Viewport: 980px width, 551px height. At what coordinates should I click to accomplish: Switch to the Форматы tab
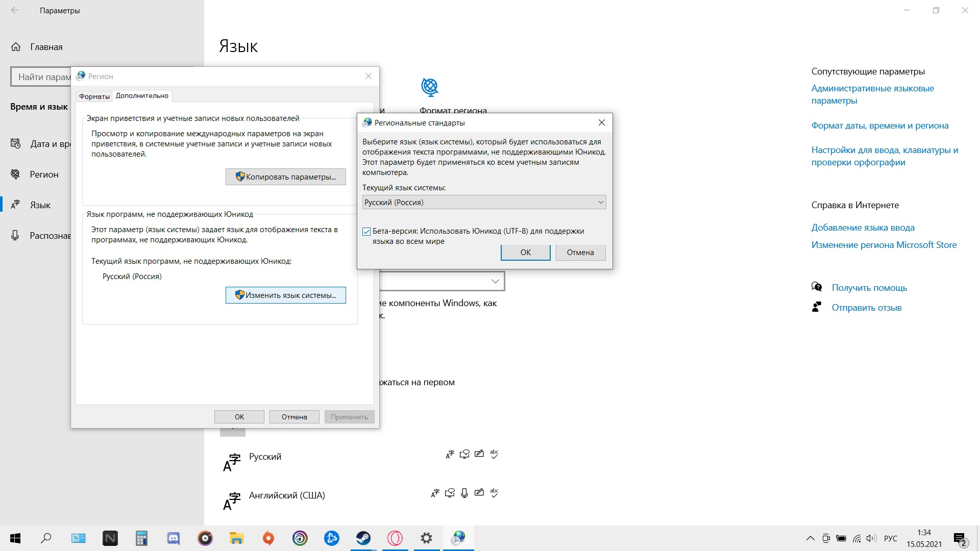(94, 96)
